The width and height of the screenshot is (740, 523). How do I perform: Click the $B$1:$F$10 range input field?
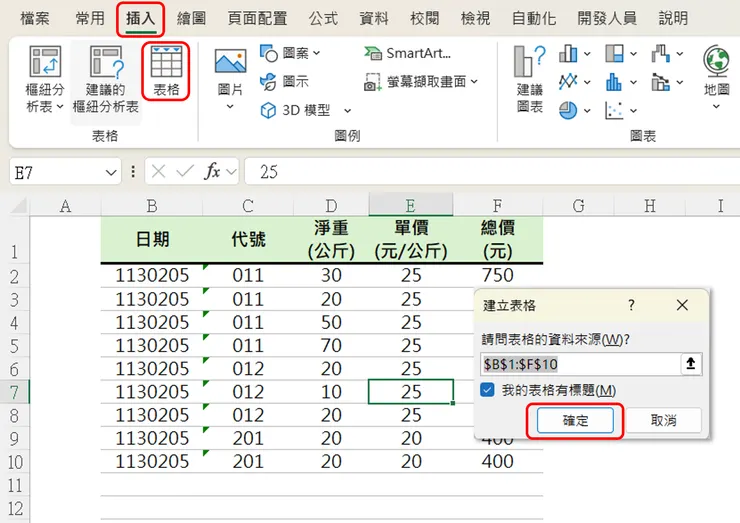(580, 364)
